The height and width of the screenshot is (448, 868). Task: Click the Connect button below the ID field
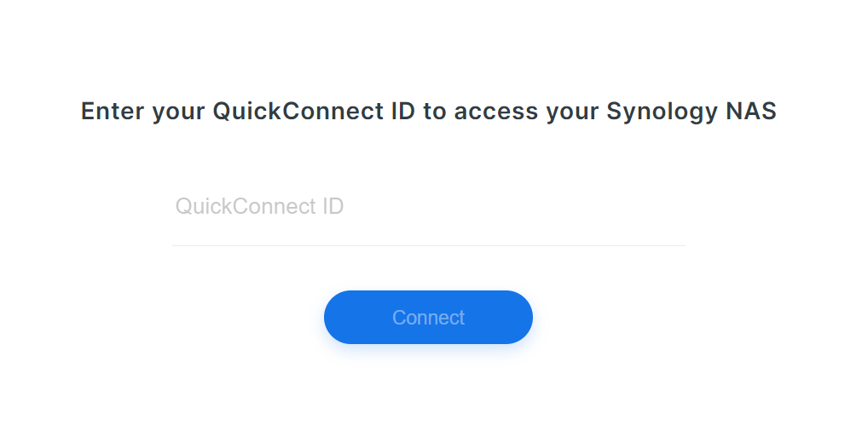coord(429,318)
